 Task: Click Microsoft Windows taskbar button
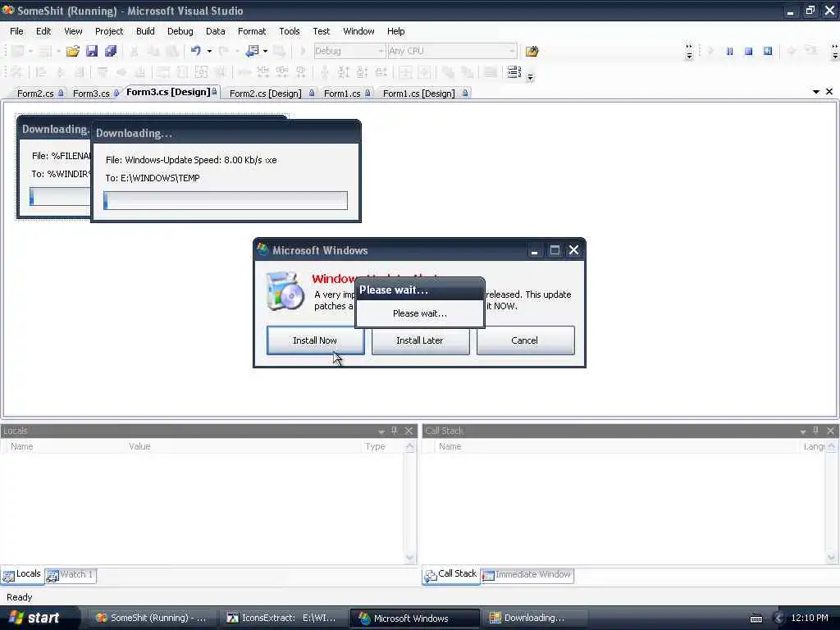point(413,619)
